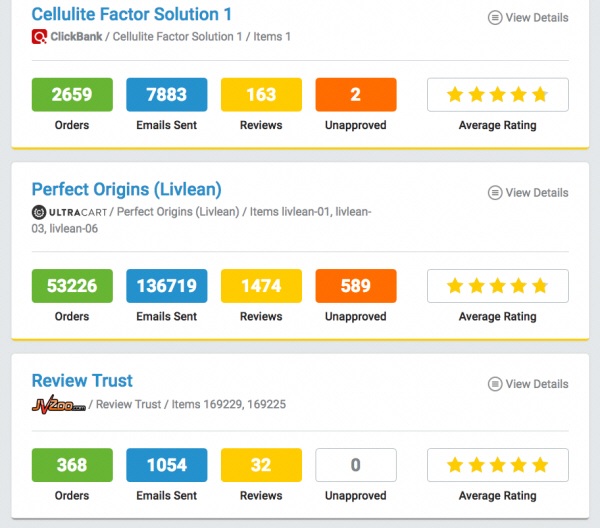Select the 163 Reviews badge
The image size is (600, 528).
click(x=261, y=95)
